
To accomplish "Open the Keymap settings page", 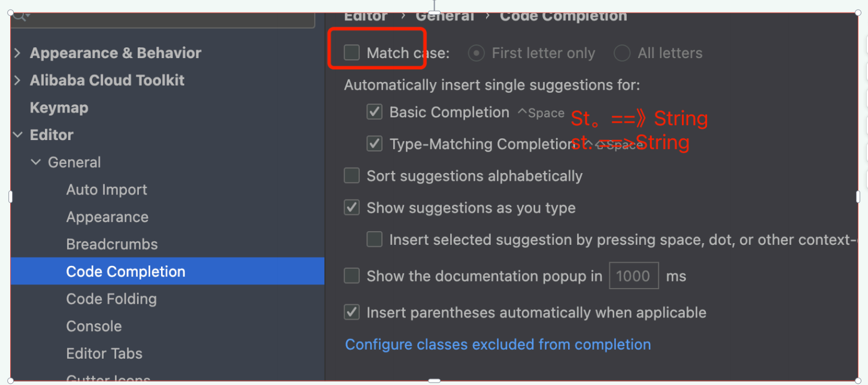I will 59,108.
